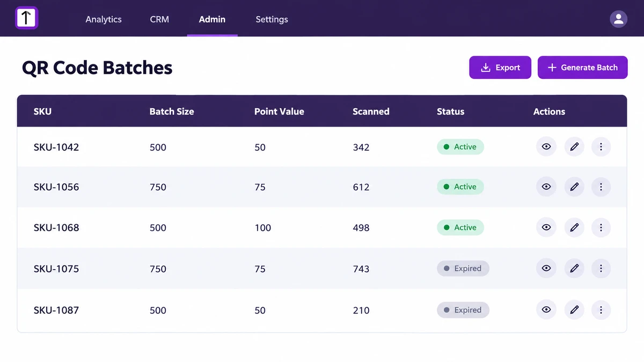Viewport: 644px width, 362px height.
Task: Click the scanned count 342
Action: [361, 147]
